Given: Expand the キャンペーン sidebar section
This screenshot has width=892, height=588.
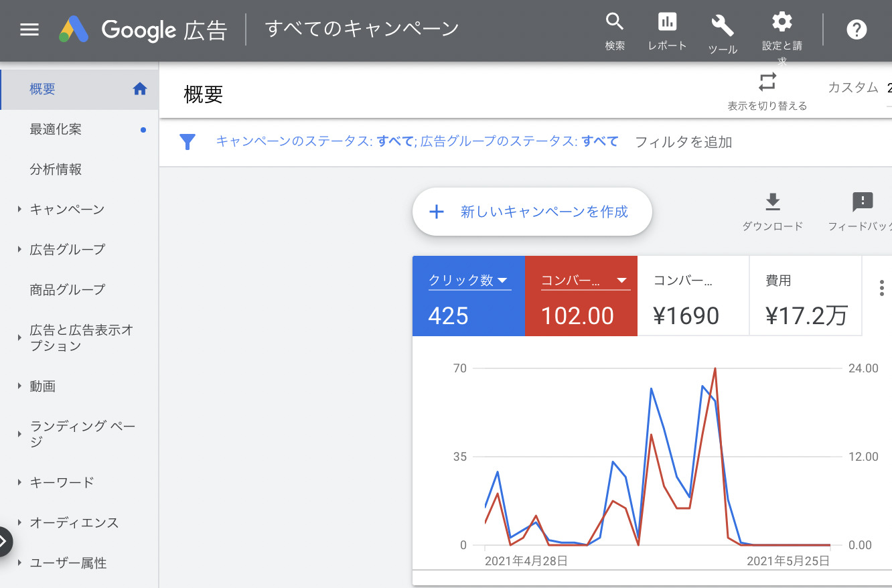Looking at the screenshot, I should (20, 210).
